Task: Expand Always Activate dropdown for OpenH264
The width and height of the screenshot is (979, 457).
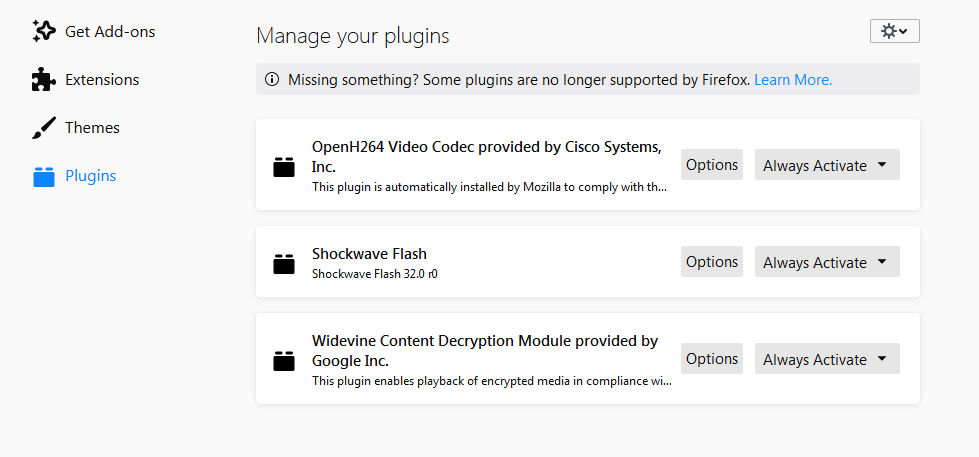Action: pyautogui.click(x=827, y=165)
